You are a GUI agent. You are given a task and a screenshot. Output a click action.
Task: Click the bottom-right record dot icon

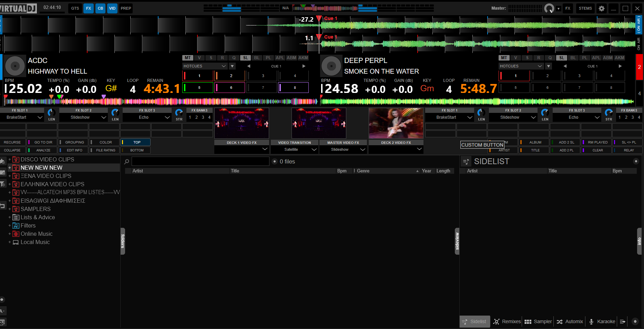(x=635, y=321)
